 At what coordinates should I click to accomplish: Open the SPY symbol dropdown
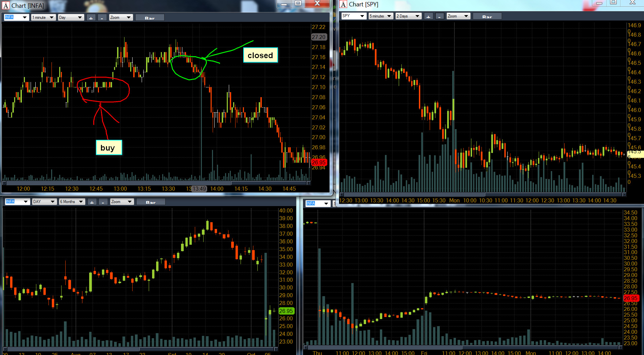(354, 16)
